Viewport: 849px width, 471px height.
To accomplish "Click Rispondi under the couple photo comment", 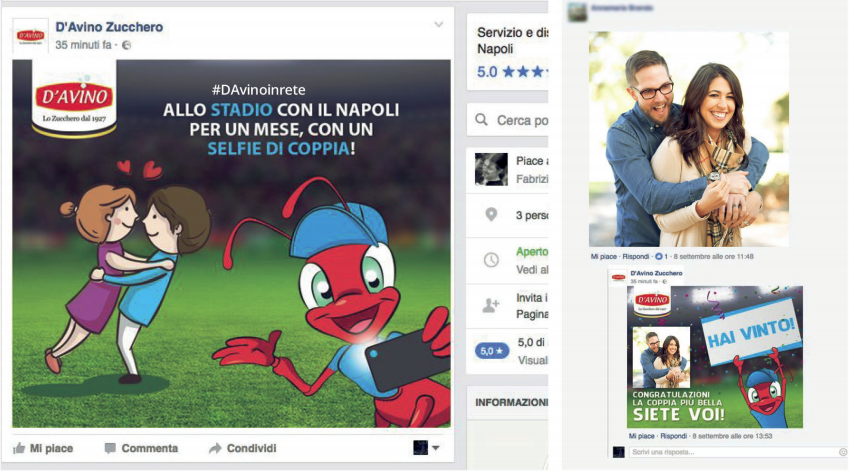I will click(x=636, y=257).
